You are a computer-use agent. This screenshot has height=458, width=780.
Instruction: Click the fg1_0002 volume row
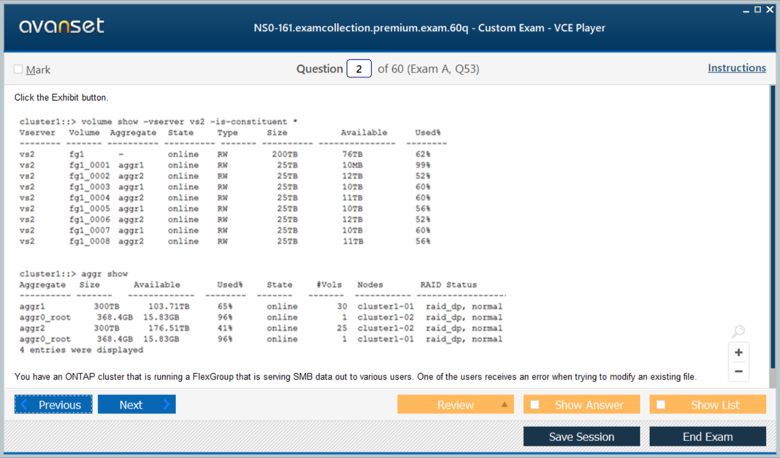225,176
